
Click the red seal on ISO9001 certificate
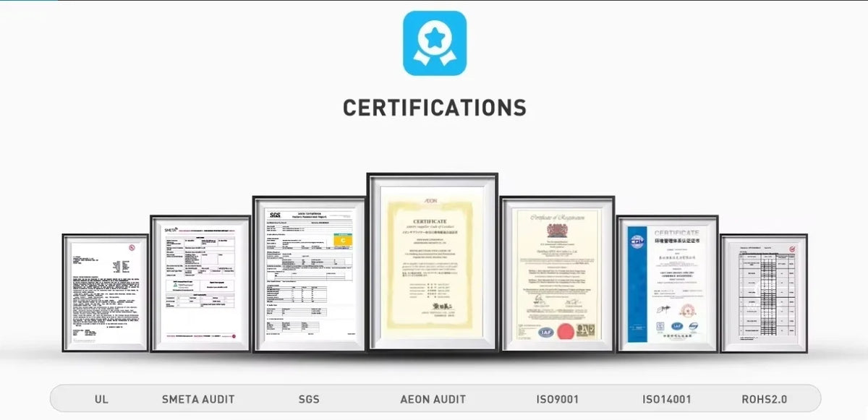click(565, 332)
